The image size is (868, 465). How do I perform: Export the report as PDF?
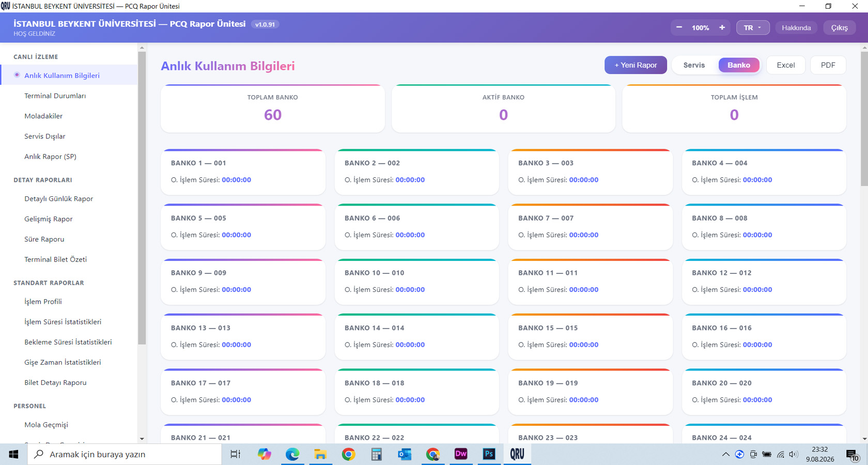[x=828, y=65]
